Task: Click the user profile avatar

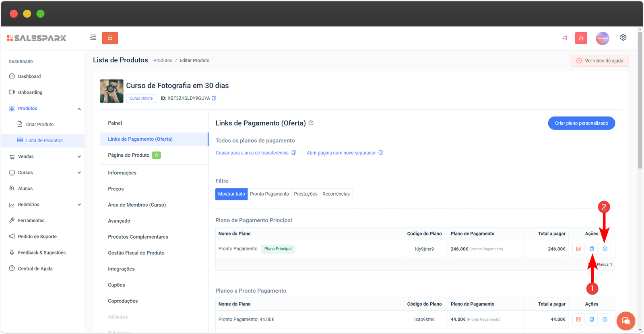Action: pos(602,38)
